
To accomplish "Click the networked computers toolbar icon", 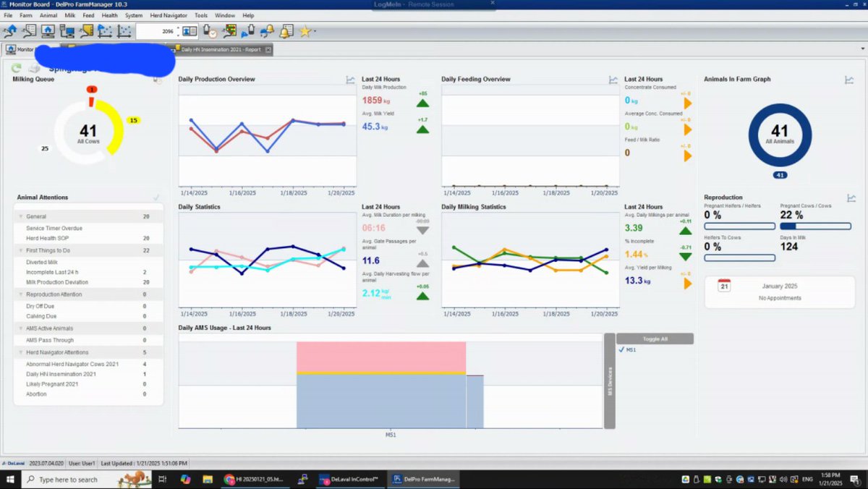I will (67, 31).
